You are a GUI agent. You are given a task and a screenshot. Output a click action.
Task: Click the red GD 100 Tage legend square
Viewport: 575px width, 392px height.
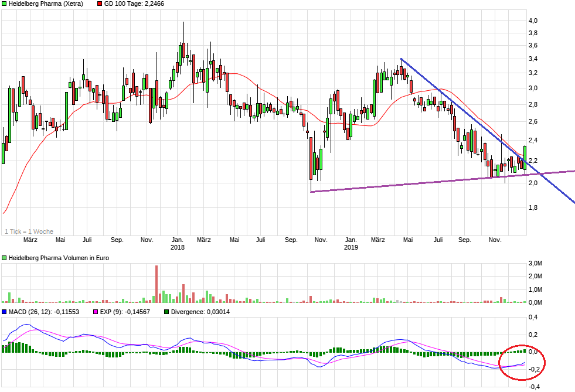point(99,4)
